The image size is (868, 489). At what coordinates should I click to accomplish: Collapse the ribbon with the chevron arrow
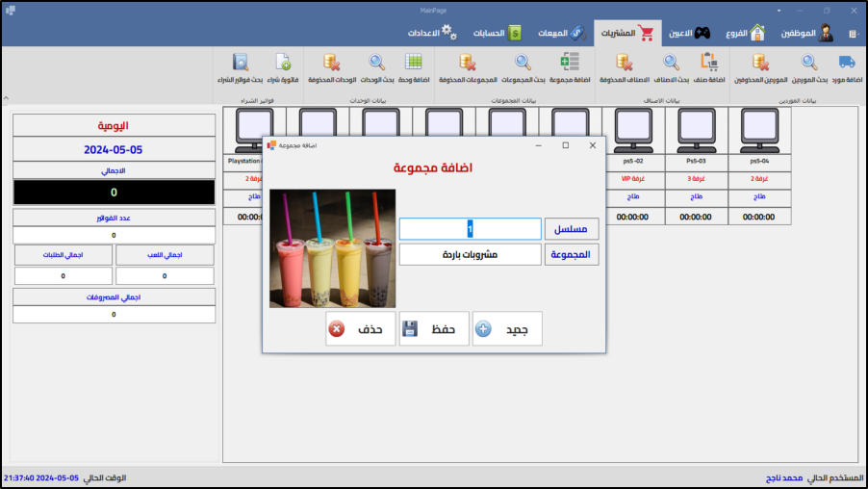pyautogui.click(x=8, y=98)
